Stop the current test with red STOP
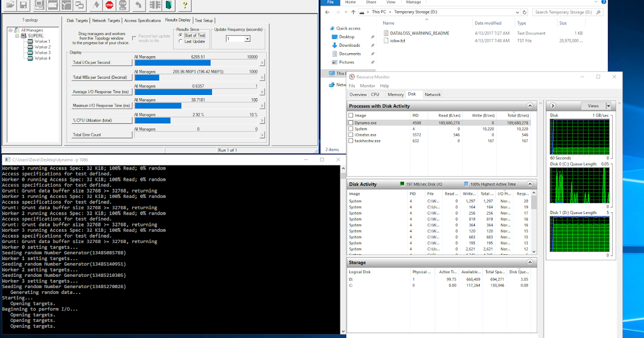Image resolution: width=644 pixels, height=338 pixels. click(109, 5)
